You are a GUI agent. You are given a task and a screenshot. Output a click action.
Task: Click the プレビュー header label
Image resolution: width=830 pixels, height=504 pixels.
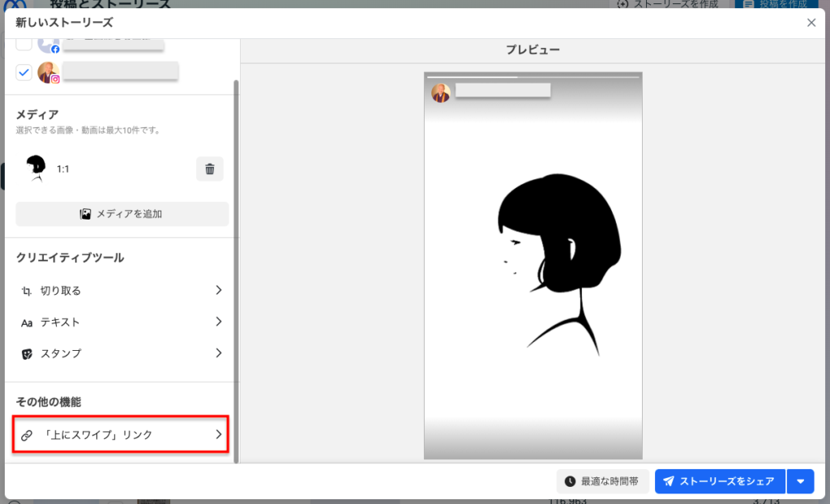(533, 49)
